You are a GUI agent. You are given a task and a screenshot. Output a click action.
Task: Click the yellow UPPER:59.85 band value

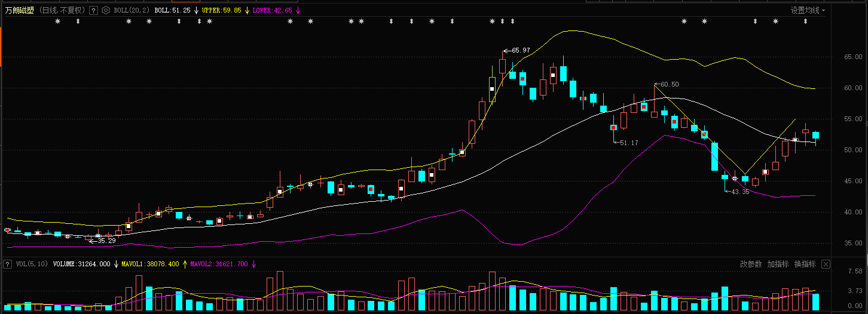tap(222, 11)
